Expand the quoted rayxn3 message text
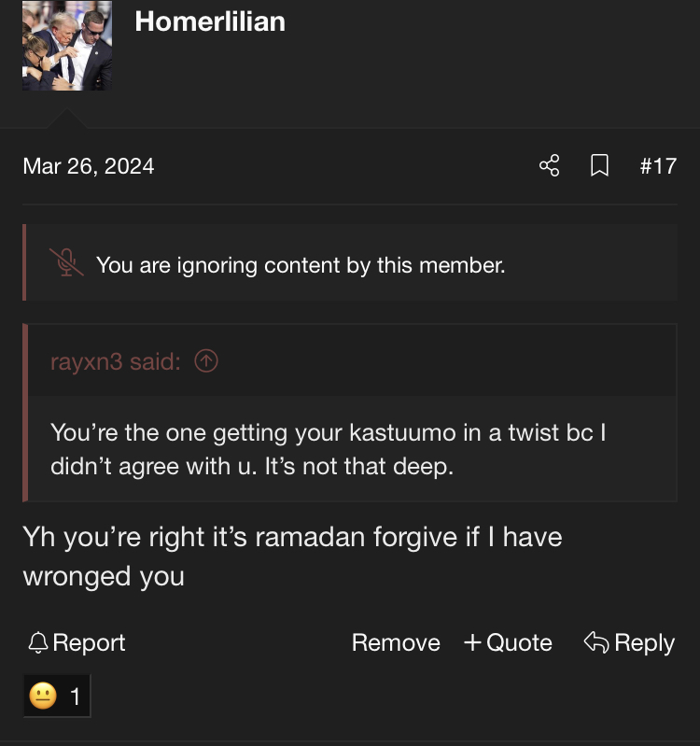This screenshot has height=746, width=700. (x=328, y=449)
